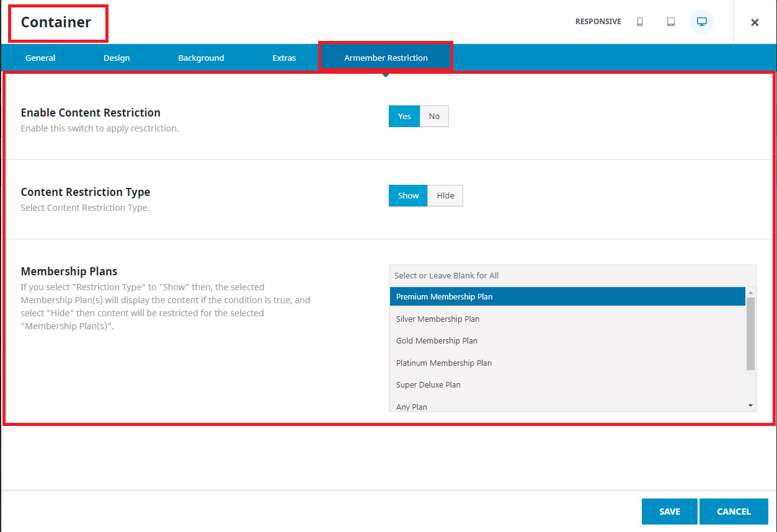Open the Design tab
Image resolution: width=777 pixels, height=532 pixels.
pos(117,58)
